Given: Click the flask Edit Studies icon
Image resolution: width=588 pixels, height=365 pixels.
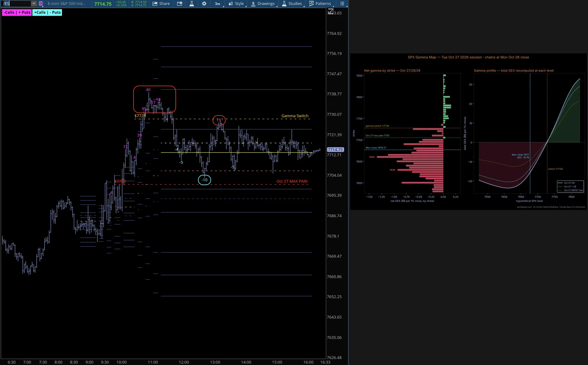Looking at the screenshot, I should (x=192, y=4).
